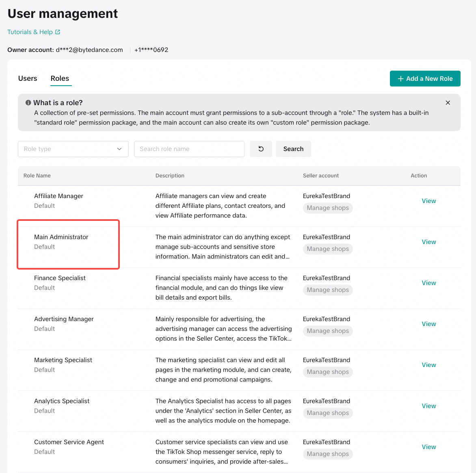Open the Role type dropdown
Image resolution: width=476 pixels, height=473 pixels.
coord(73,149)
